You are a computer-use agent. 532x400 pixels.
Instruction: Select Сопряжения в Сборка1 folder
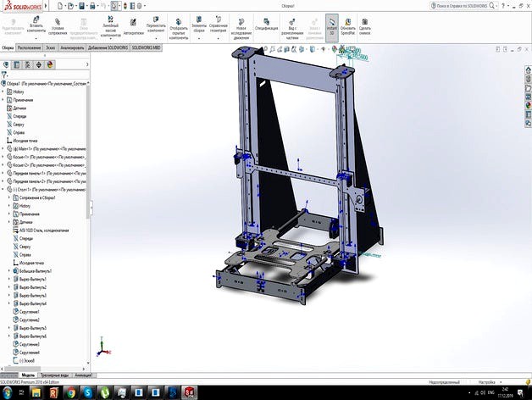click(34, 197)
